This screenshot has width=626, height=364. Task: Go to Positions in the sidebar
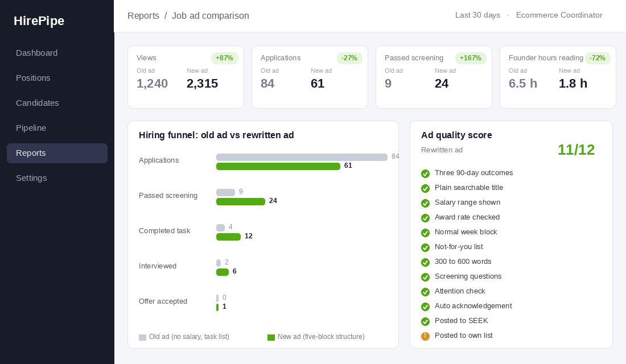coord(57,78)
